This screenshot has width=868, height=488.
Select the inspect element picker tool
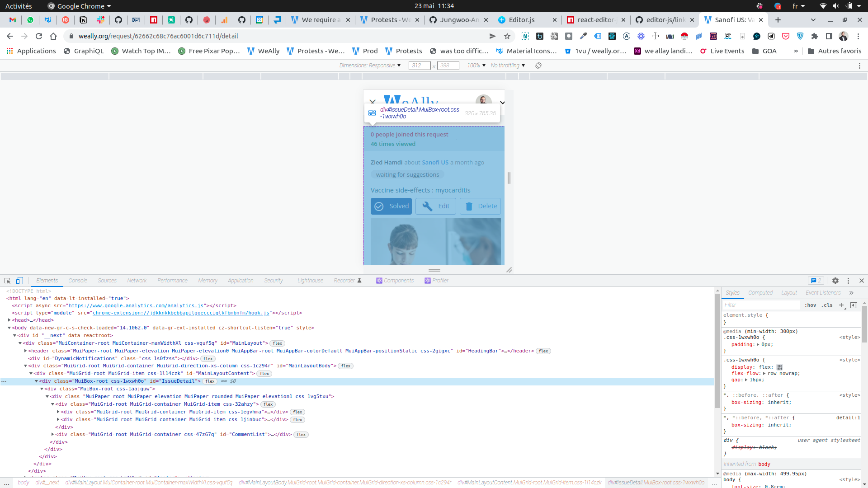tap(7, 281)
